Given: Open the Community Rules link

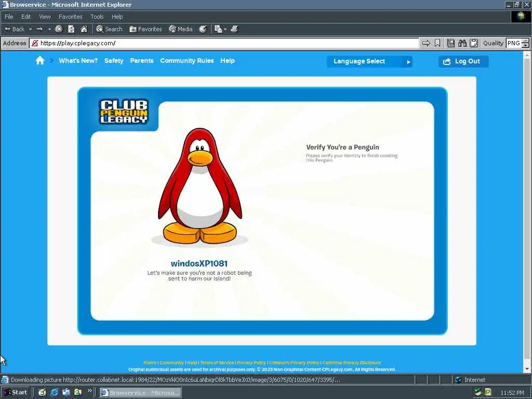Looking at the screenshot, I should tap(187, 61).
